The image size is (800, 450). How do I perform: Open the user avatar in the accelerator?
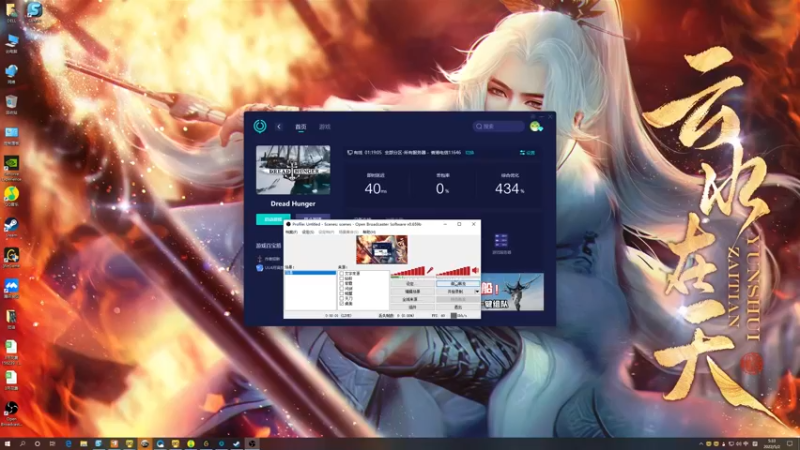pos(535,126)
